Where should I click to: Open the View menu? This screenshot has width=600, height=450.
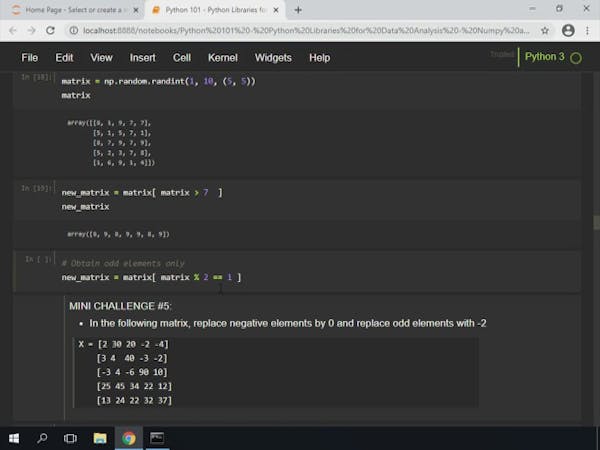(x=101, y=58)
